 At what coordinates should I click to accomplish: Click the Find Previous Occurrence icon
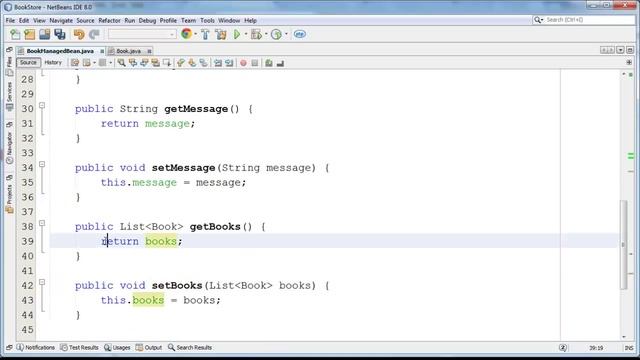coord(133,62)
